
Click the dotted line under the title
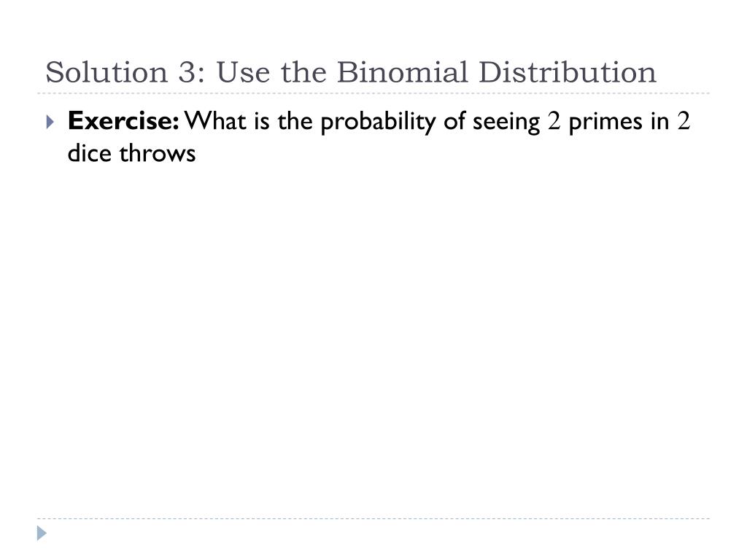click(373, 93)
